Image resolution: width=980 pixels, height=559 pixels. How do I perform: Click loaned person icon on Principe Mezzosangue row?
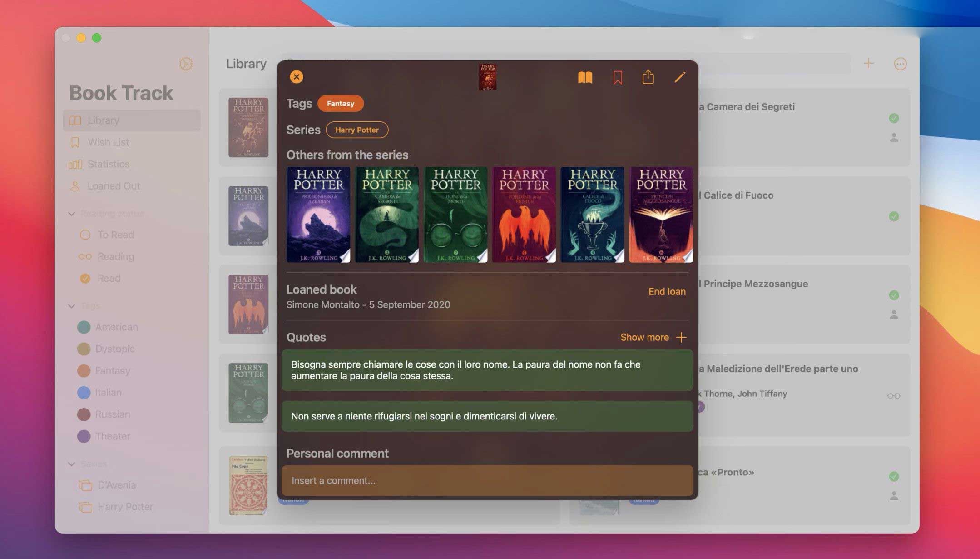[894, 314]
